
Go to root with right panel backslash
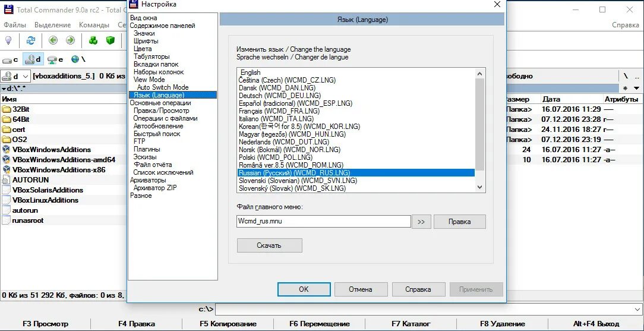click(626, 77)
